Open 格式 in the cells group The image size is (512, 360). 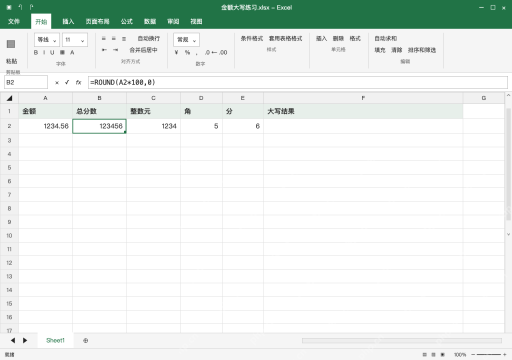click(x=355, y=39)
